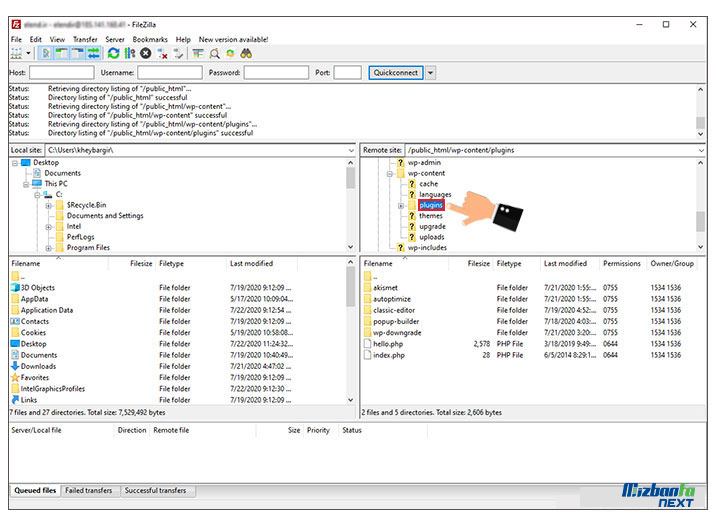Toggle transfer queue display icon

point(94,54)
